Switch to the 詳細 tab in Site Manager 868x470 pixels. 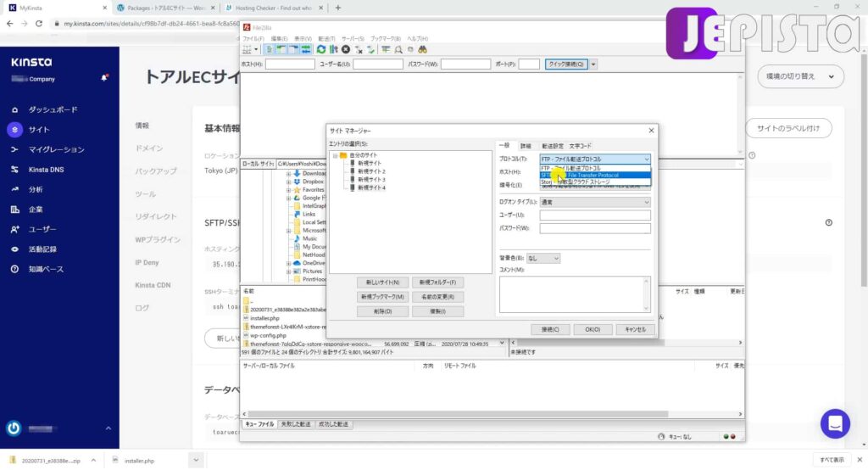[526, 146]
